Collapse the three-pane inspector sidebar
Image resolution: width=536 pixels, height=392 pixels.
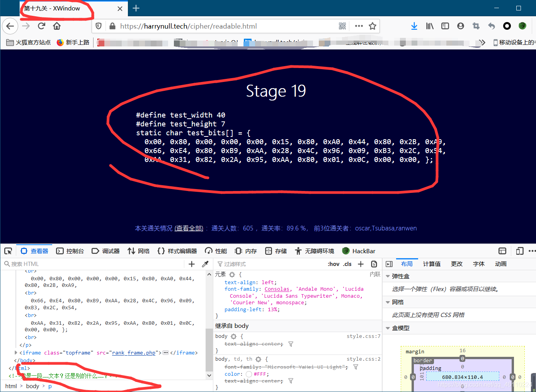click(x=389, y=264)
